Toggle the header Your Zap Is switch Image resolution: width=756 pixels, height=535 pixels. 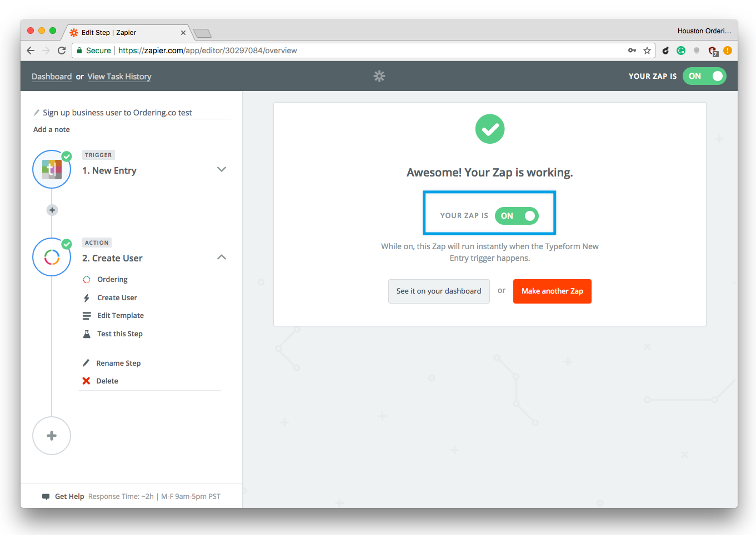704,76
